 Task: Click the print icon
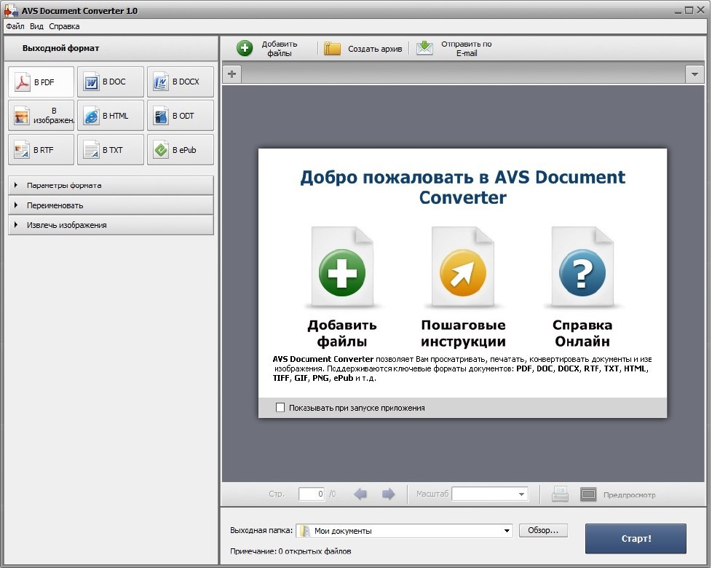tap(560, 494)
